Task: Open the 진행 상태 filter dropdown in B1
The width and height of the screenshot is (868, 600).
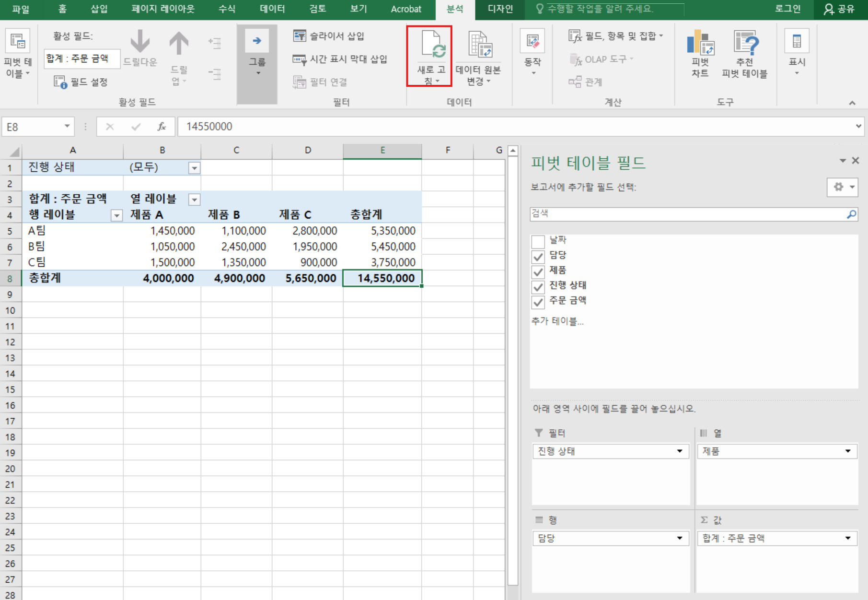Action: pyautogui.click(x=194, y=168)
